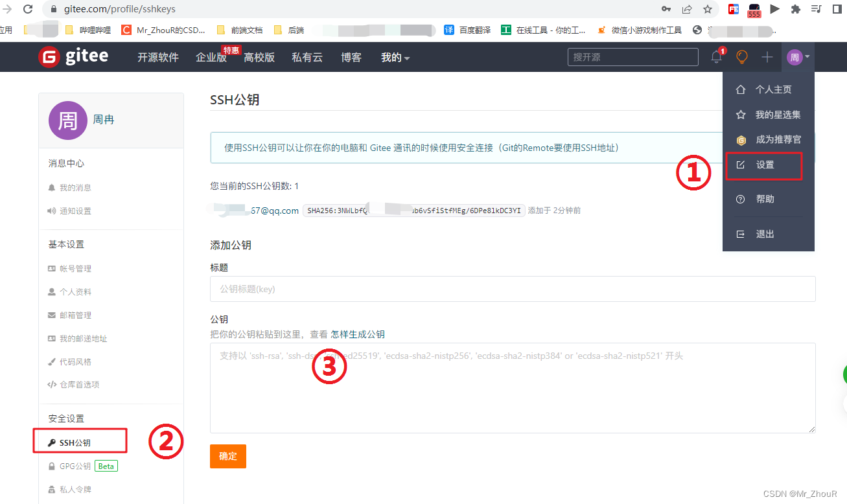847x504 pixels.
Task: Open the FE browser extension icon
Action: pos(734,9)
